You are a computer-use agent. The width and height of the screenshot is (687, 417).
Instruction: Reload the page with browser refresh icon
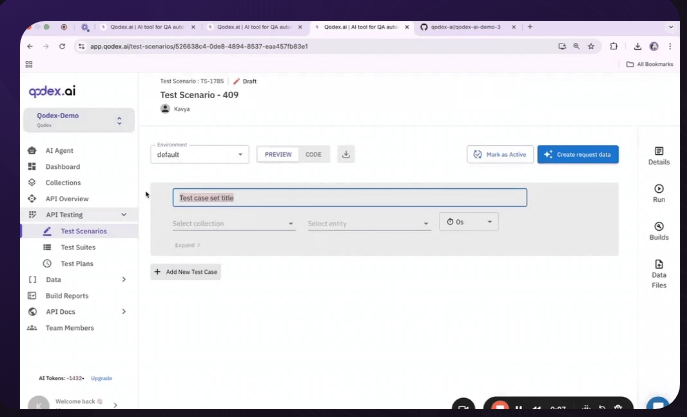click(64, 46)
